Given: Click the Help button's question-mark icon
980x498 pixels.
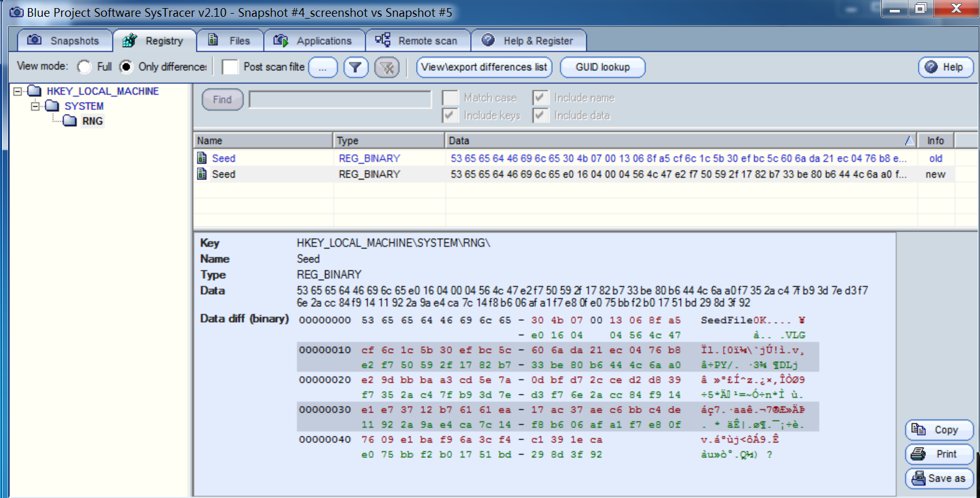Looking at the screenshot, I should (931, 67).
